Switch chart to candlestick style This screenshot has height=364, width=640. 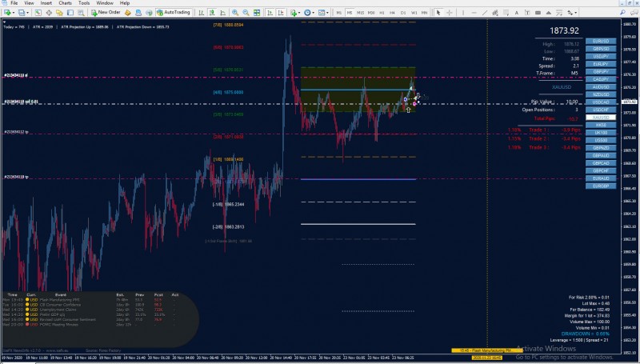point(212,13)
